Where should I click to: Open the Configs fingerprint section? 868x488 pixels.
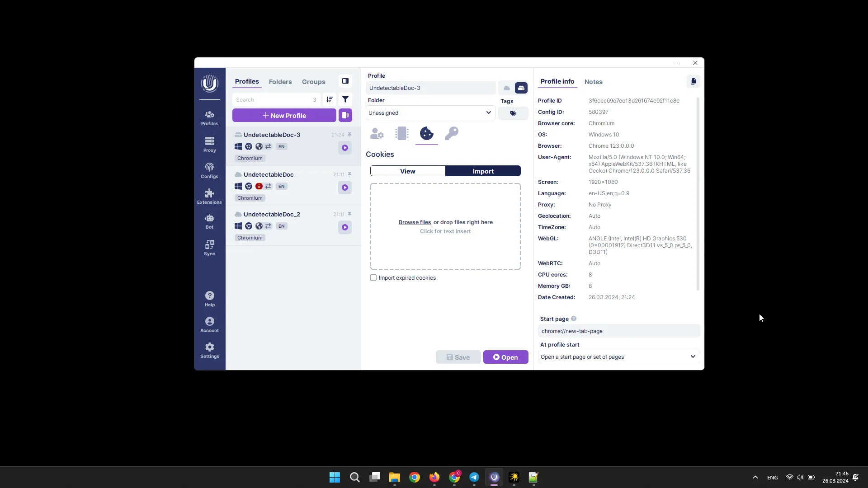tap(209, 171)
